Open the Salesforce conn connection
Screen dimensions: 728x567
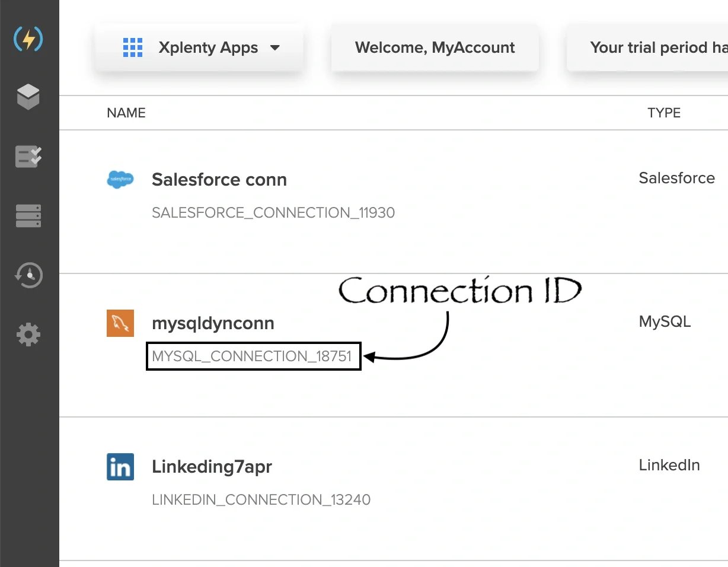coord(219,180)
